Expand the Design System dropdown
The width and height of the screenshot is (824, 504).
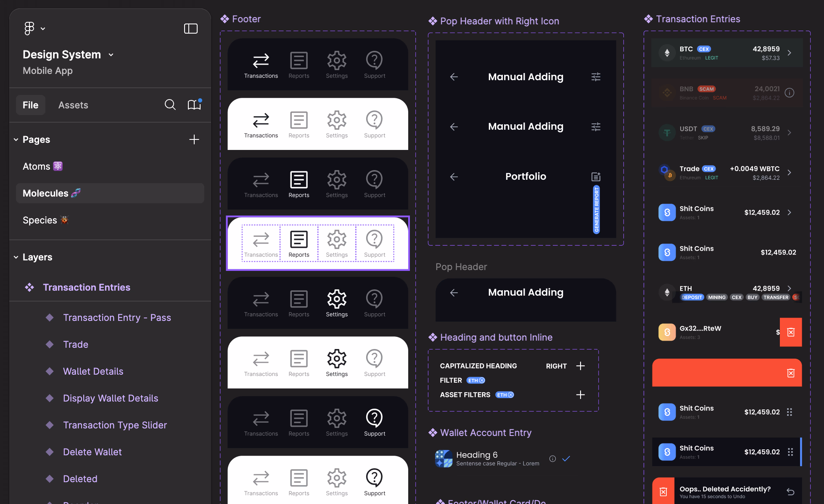click(x=111, y=54)
